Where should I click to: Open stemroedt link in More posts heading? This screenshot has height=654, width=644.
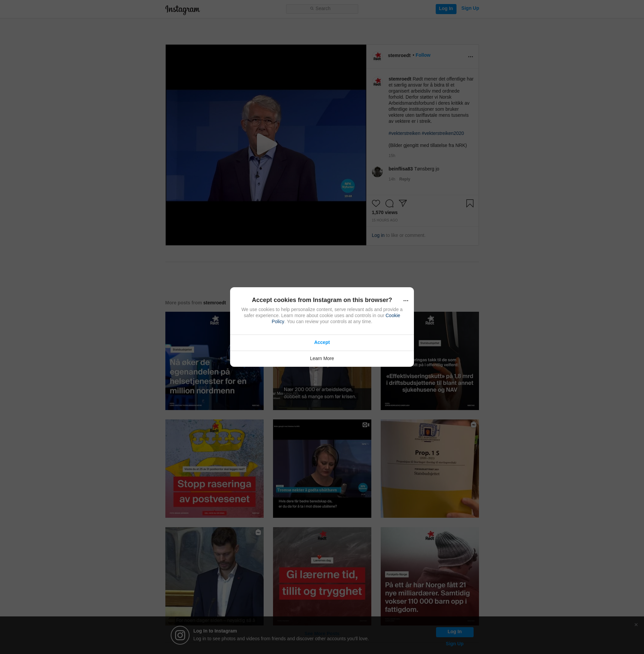tap(214, 303)
